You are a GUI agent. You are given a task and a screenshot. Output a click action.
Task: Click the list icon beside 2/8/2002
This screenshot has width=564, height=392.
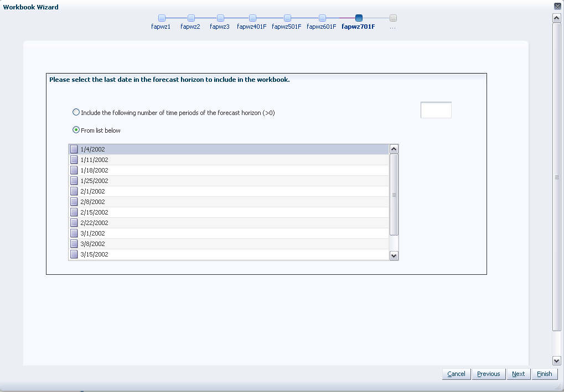[x=74, y=202]
